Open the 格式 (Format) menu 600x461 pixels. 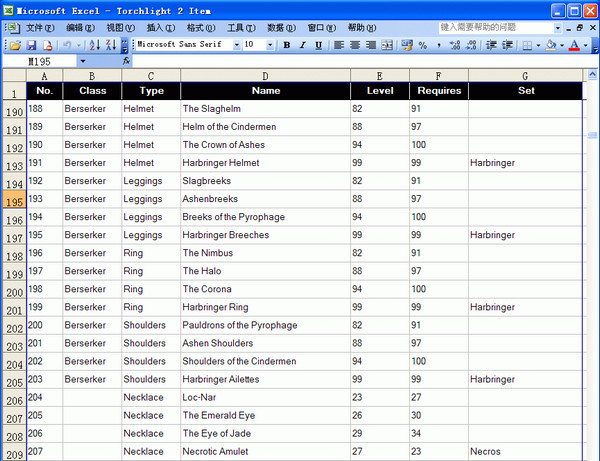point(201,28)
